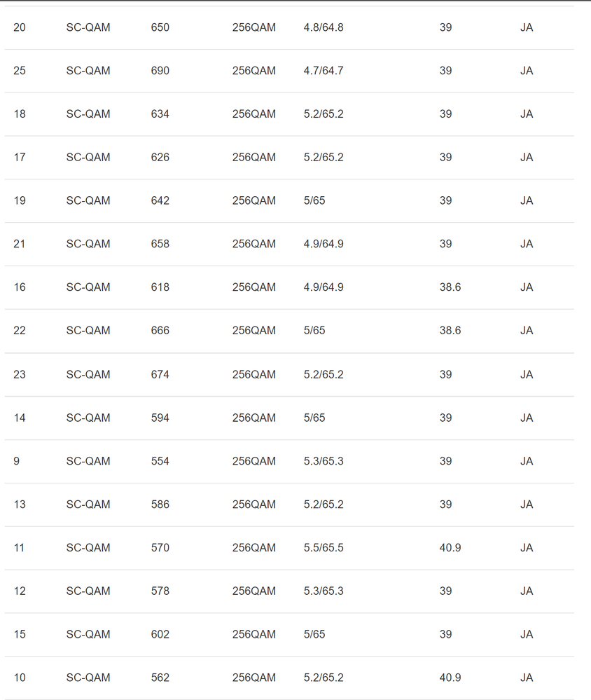This screenshot has height=700, width=591.
Task: Select channel ID 17 cell
Action: pos(20,158)
